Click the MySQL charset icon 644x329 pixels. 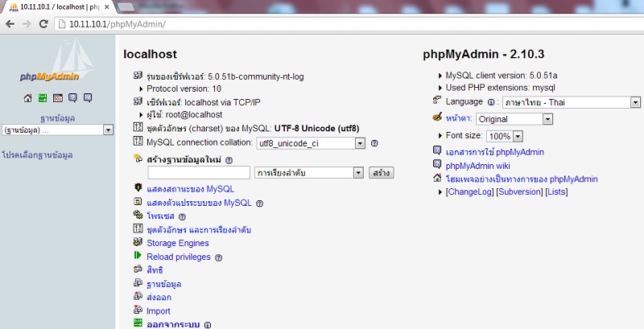[138, 128]
